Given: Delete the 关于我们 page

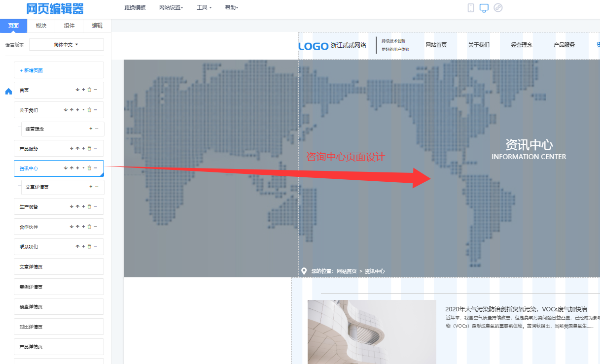Looking at the screenshot, I should click(x=89, y=110).
